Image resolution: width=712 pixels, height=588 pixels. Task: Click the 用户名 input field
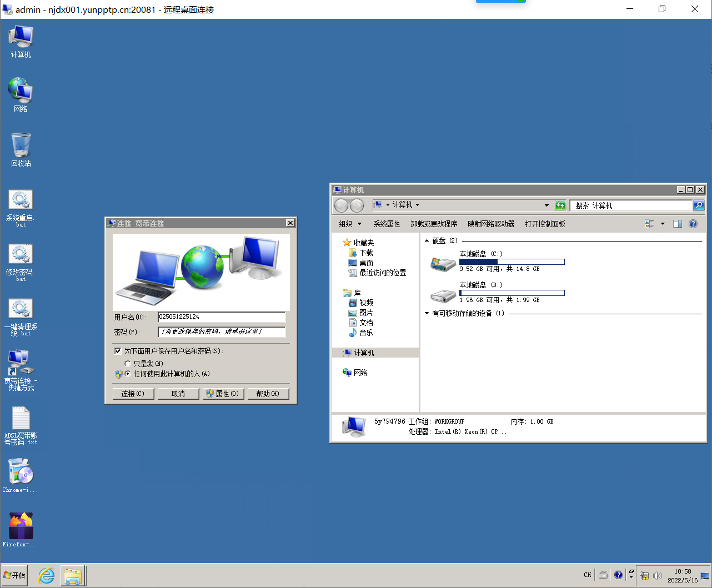coord(221,316)
